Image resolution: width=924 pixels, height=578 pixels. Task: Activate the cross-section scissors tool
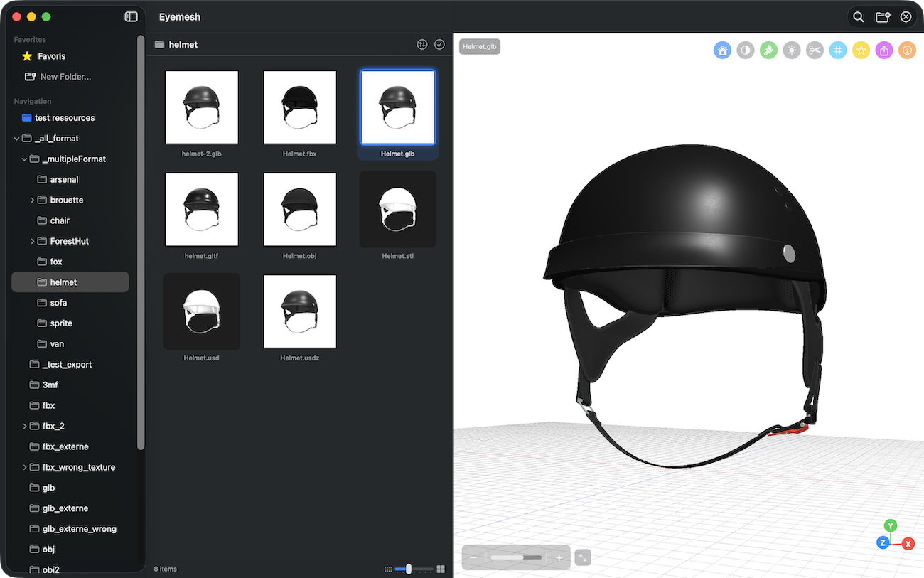815,50
